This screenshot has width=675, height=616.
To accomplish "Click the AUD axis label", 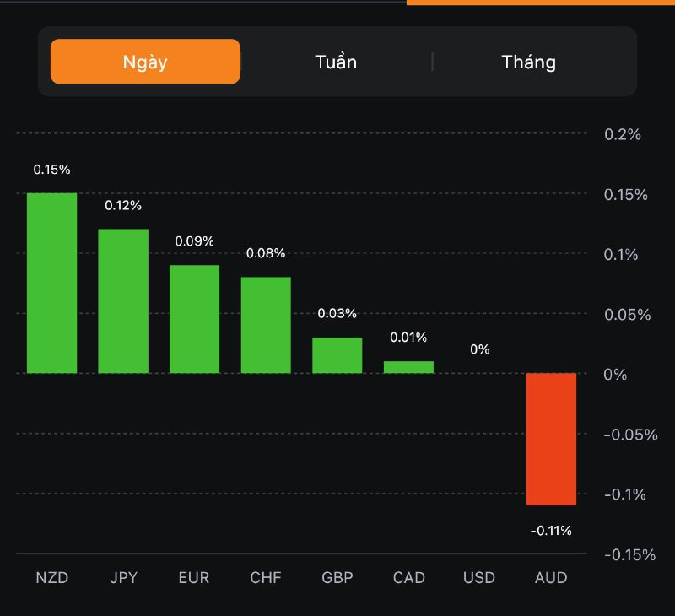I will [551, 578].
